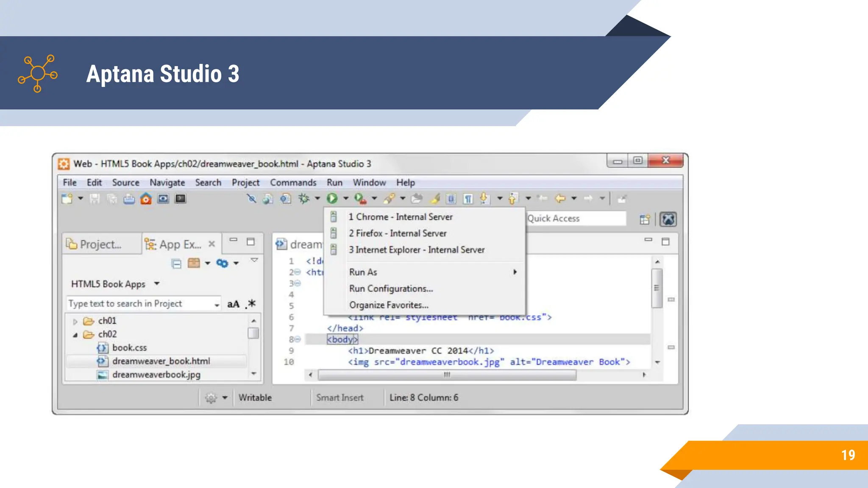Click the search in Project text field

pos(140,304)
